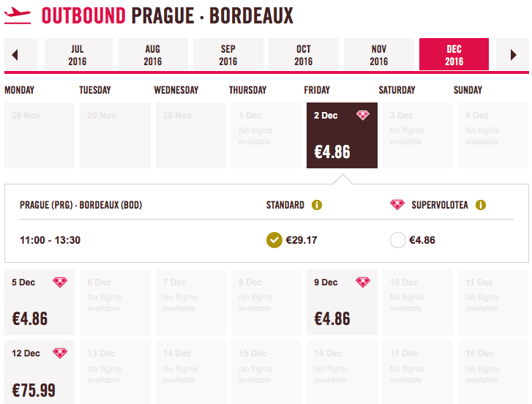Click Supervolotea diamond logo in fare header
532x404 pixels.
click(x=397, y=204)
